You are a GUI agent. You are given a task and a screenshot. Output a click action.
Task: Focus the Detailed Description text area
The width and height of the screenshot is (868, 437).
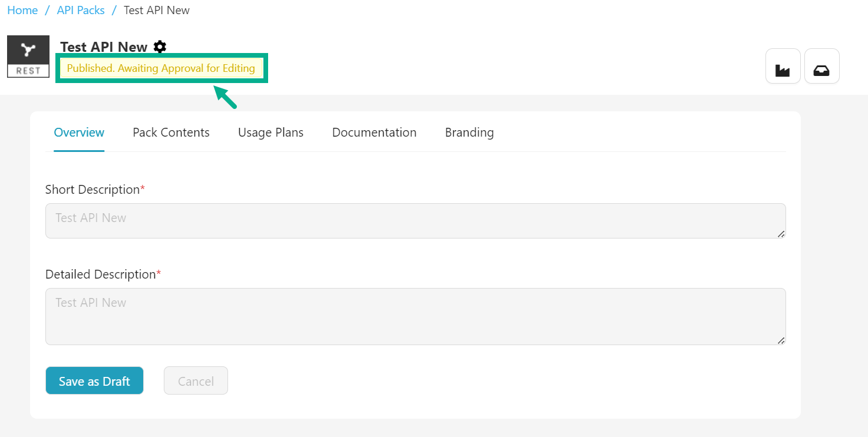click(415, 316)
